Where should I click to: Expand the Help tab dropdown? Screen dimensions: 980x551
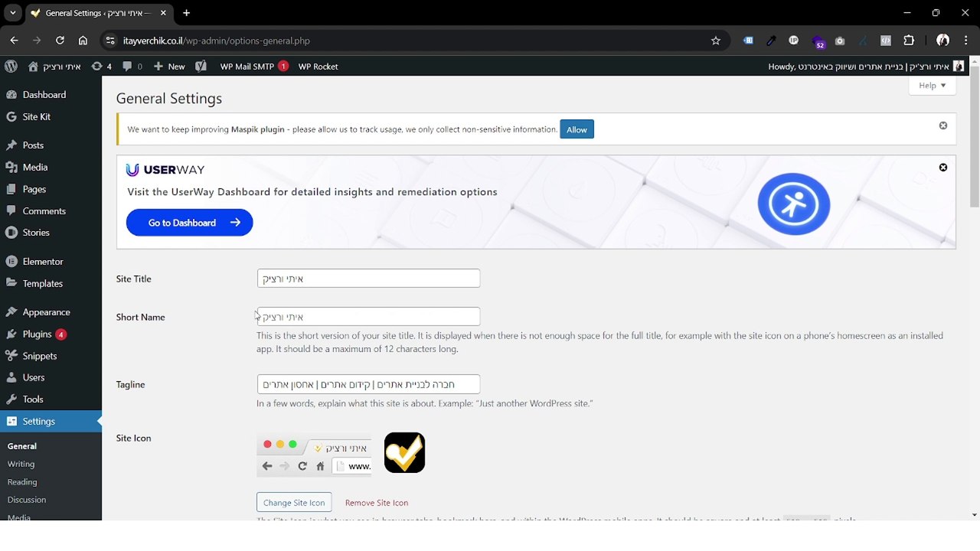[932, 86]
